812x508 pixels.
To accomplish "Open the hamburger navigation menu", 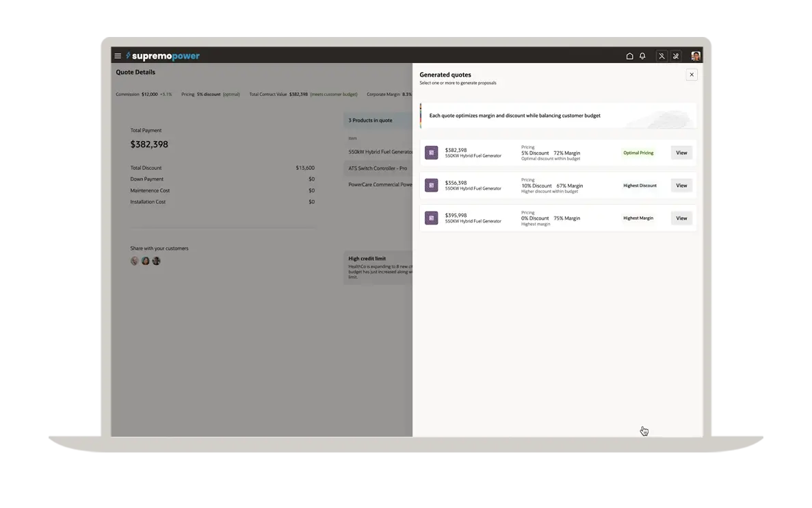I will pyautogui.click(x=118, y=56).
